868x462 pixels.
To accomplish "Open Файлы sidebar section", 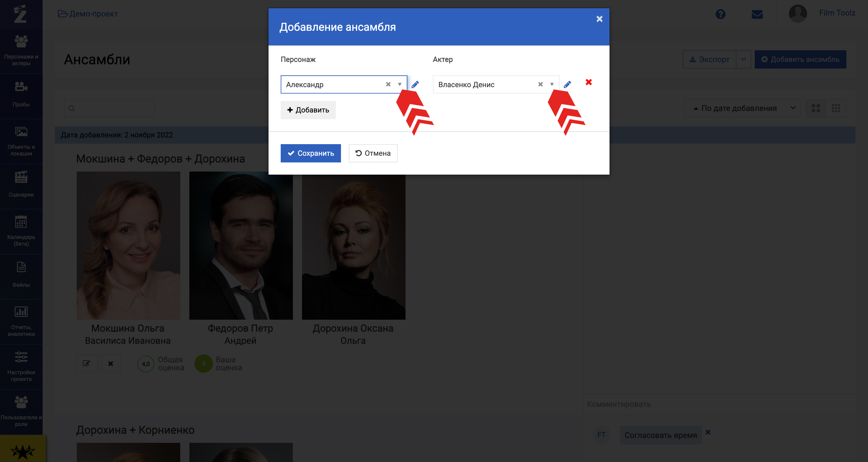I will coord(21,276).
